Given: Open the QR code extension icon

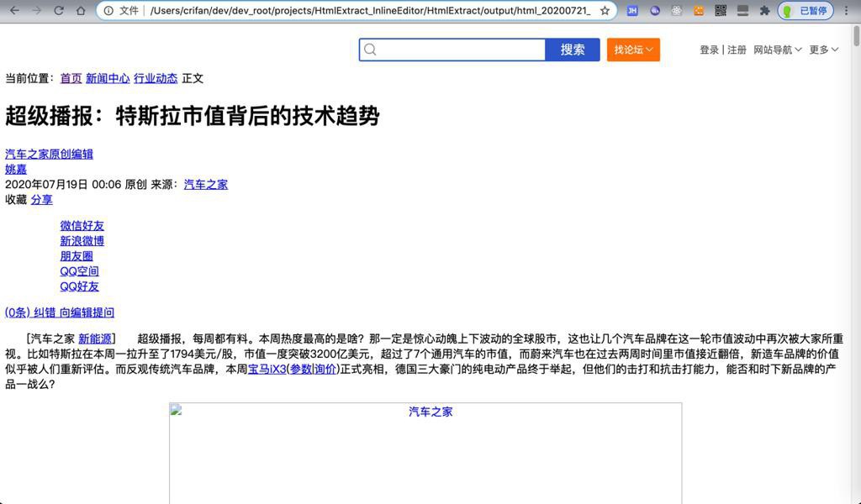Looking at the screenshot, I should [x=721, y=10].
